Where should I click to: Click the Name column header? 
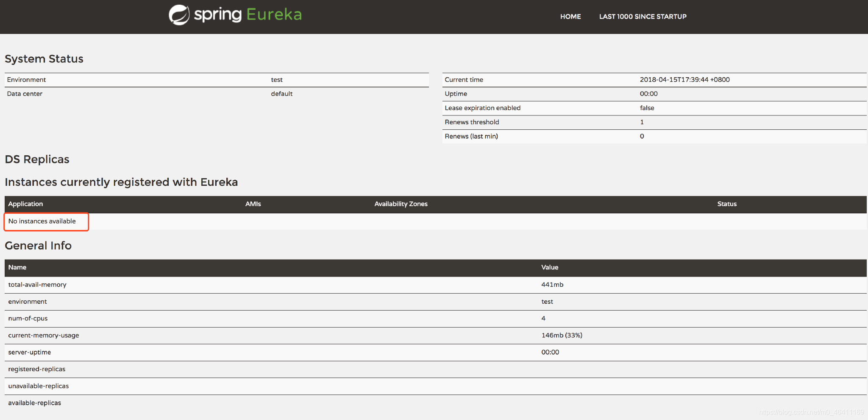pos(17,267)
